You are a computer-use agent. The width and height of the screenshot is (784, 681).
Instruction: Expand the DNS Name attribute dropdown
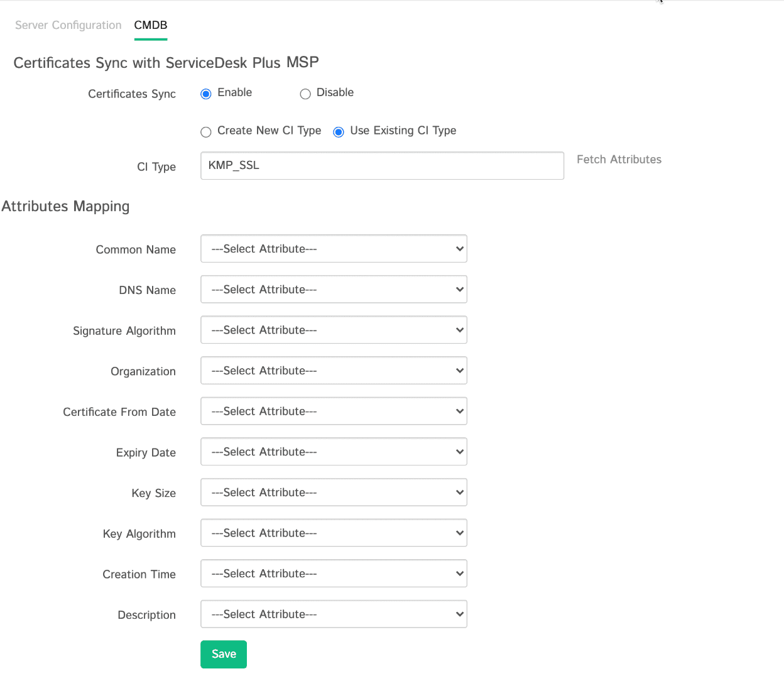(334, 290)
